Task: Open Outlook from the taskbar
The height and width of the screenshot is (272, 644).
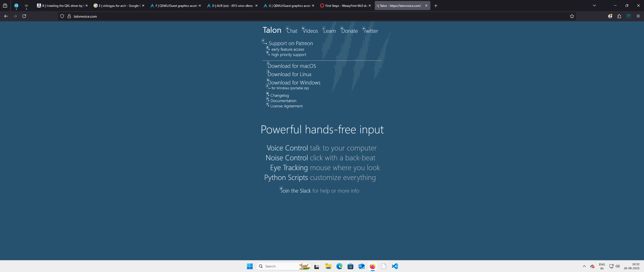Action: pyautogui.click(x=362, y=266)
